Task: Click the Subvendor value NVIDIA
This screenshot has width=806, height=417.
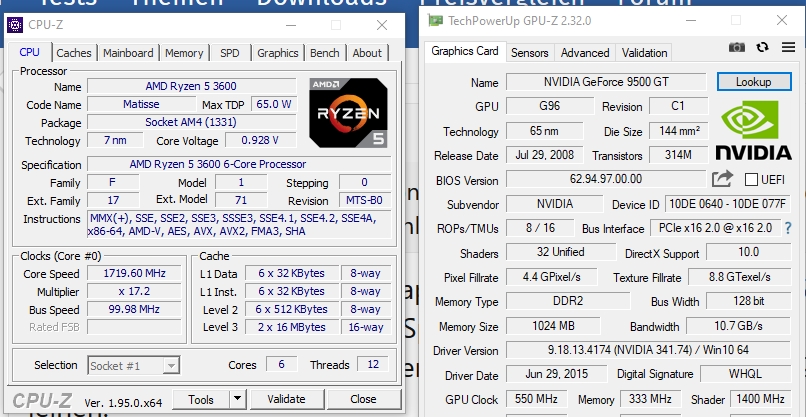Action: 555,204
